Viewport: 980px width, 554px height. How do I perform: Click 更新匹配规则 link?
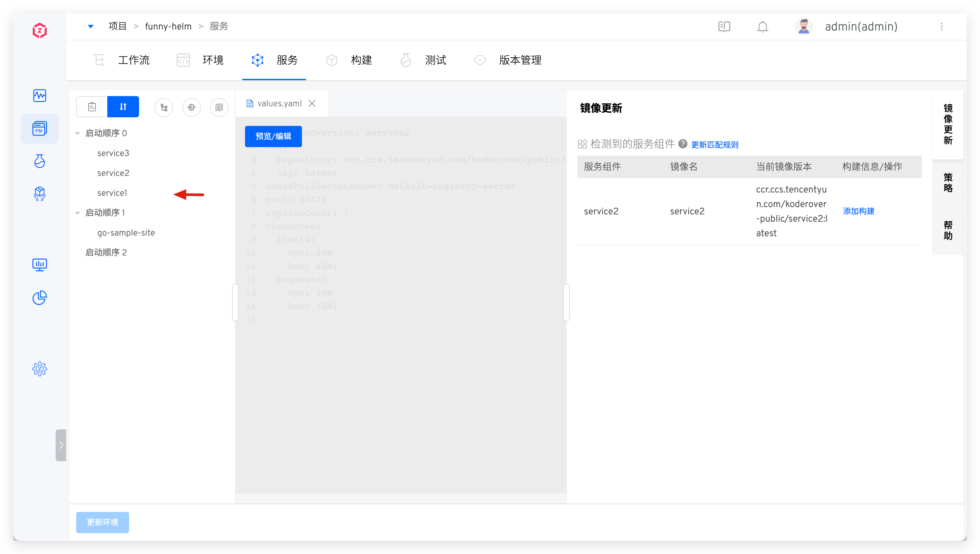coord(714,145)
